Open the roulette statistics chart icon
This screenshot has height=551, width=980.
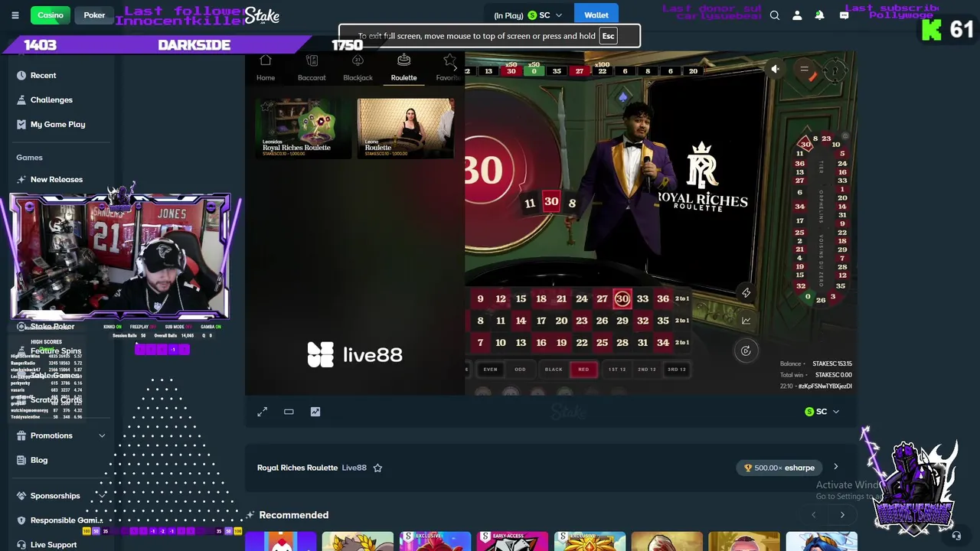pyautogui.click(x=746, y=321)
